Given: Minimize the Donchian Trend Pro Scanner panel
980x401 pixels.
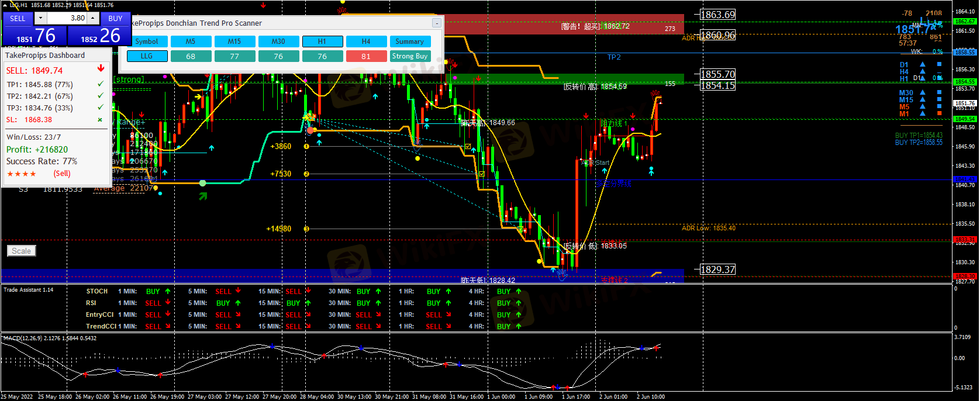Looking at the screenshot, I should point(436,23).
